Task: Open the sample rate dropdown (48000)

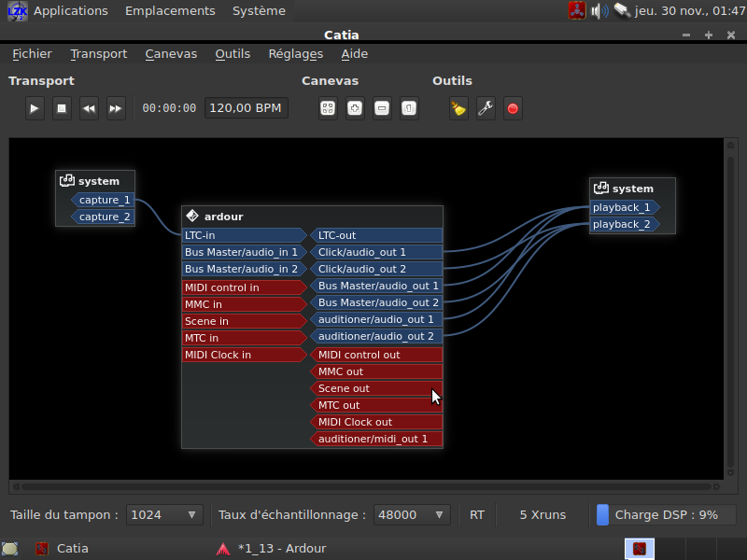Action: [x=412, y=514]
